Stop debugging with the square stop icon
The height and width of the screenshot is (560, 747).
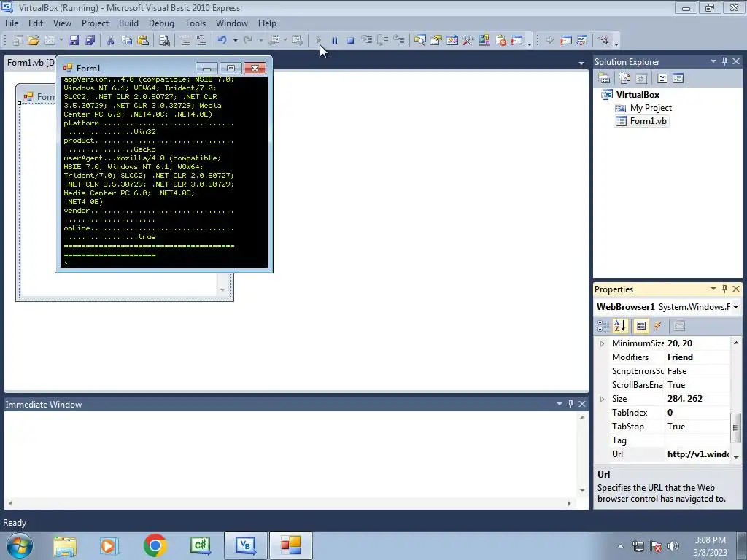click(x=351, y=41)
